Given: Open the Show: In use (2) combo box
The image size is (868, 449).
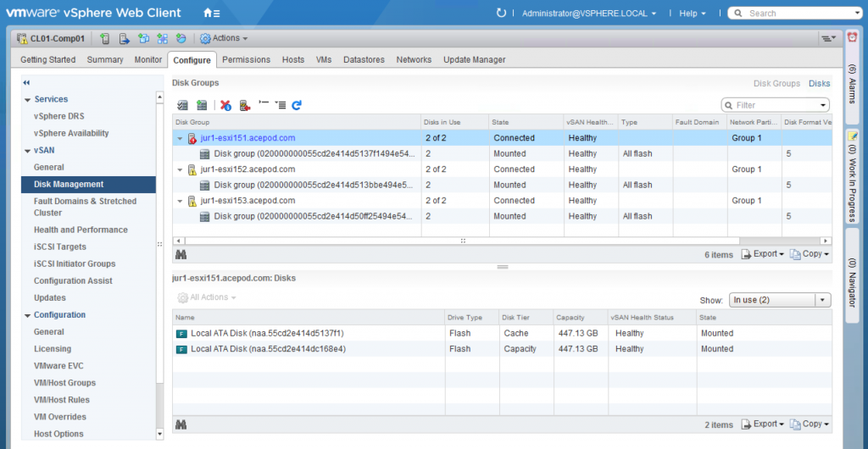Looking at the screenshot, I should [x=780, y=300].
